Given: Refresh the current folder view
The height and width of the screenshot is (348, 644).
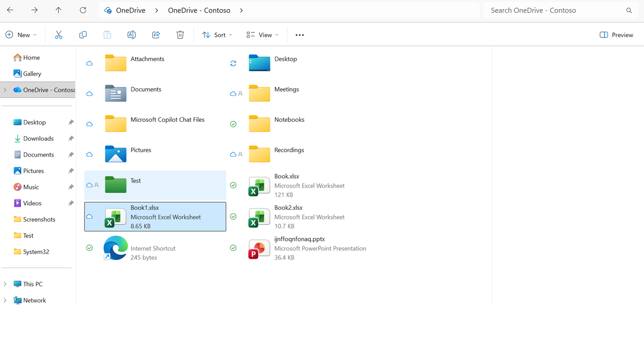Looking at the screenshot, I should [x=83, y=10].
